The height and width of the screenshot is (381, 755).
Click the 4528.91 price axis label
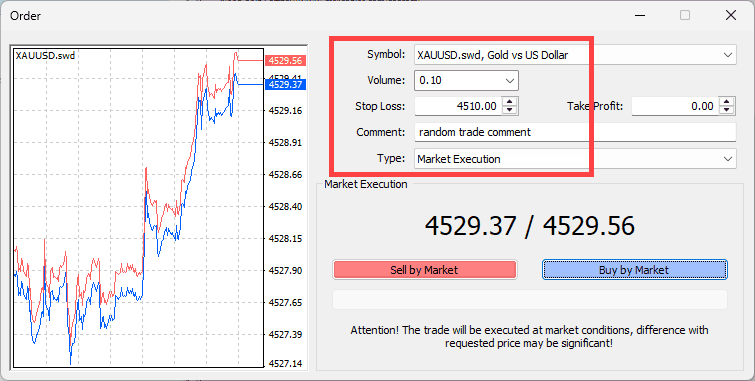tap(286, 143)
